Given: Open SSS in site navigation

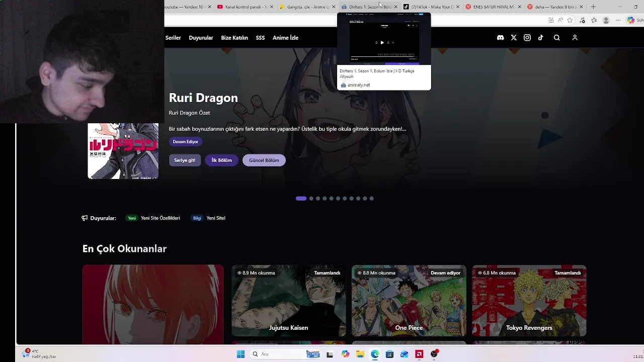Looking at the screenshot, I should (260, 38).
